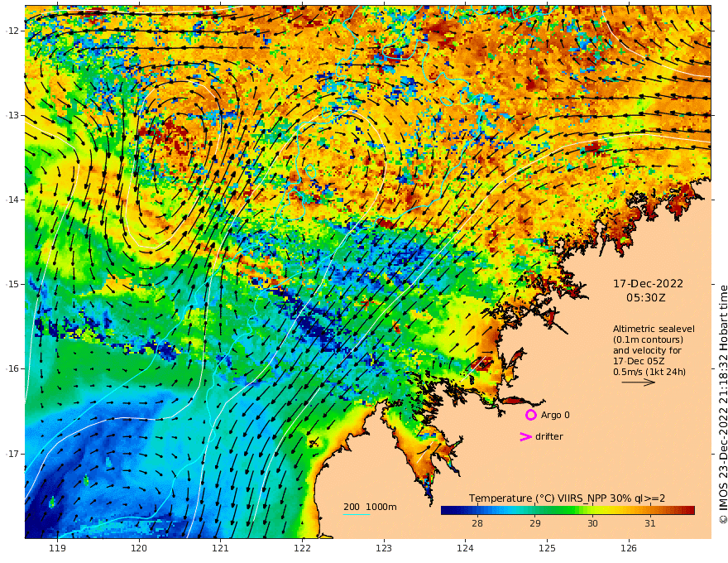Screen dimensions: 728x563
Task: Click the colorbar tick label 30
Action: [592, 523]
